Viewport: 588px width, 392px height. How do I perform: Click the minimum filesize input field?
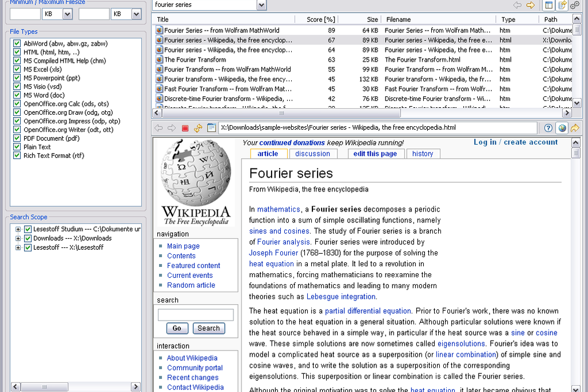pyautogui.click(x=25, y=14)
